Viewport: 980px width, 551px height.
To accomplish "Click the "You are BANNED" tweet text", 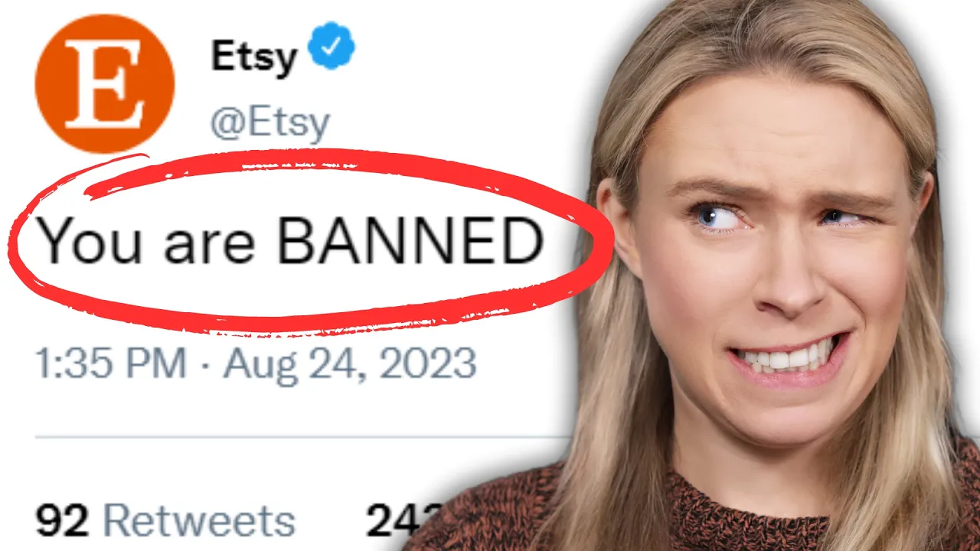I will point(290,241).
